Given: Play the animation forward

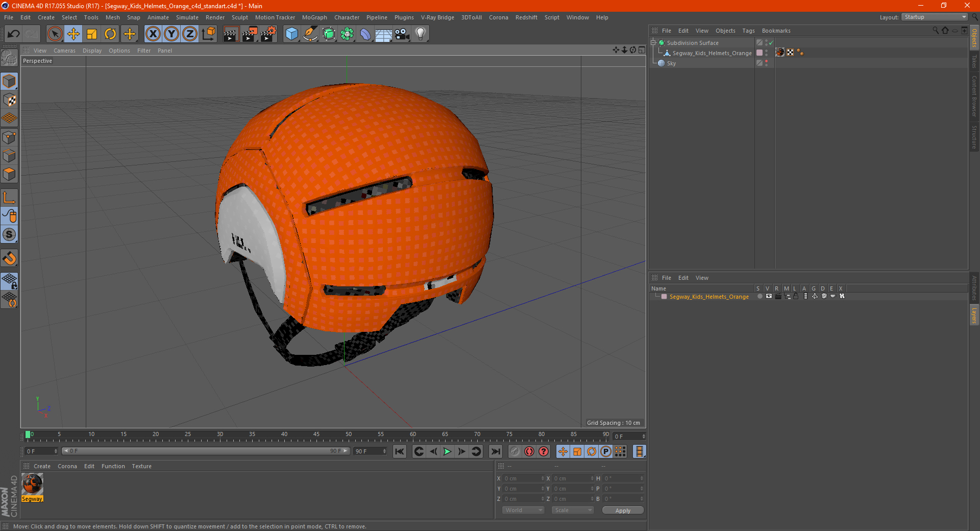Looking at the screenshot, I should pyautogui.click(x=447, y=451).
